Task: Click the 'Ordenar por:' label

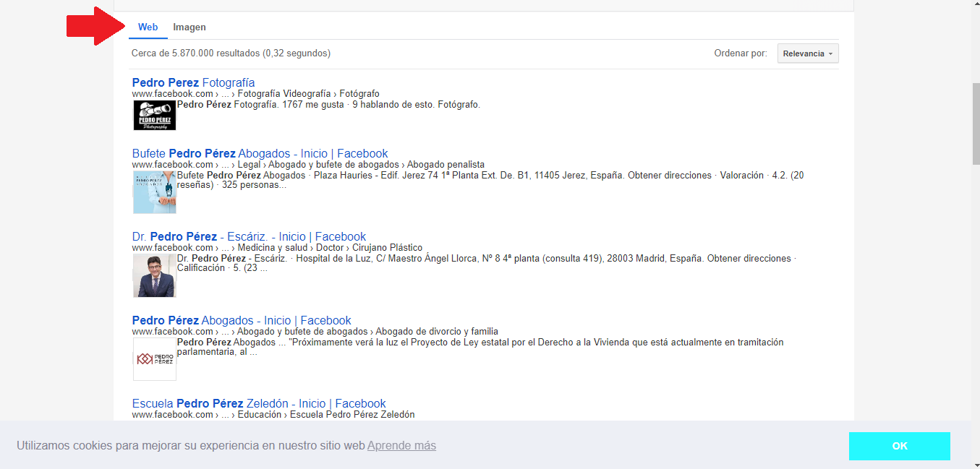Action: pos(741,53)
